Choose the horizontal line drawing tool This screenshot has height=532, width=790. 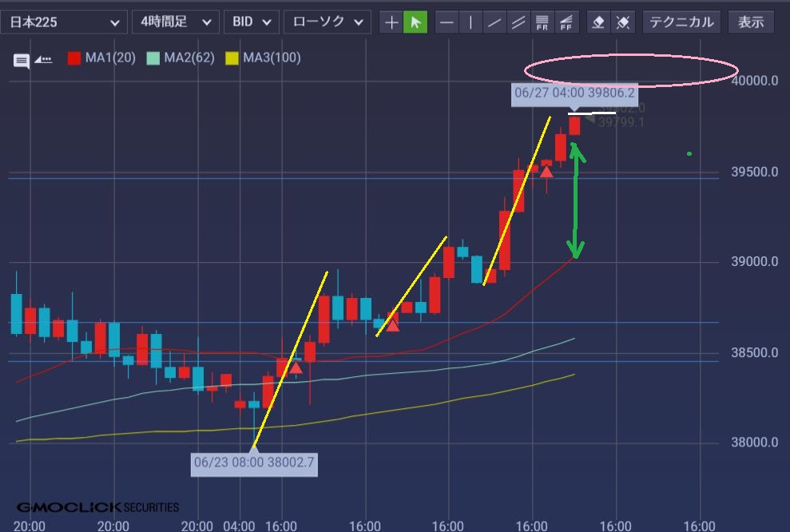[x=447, y=22]
